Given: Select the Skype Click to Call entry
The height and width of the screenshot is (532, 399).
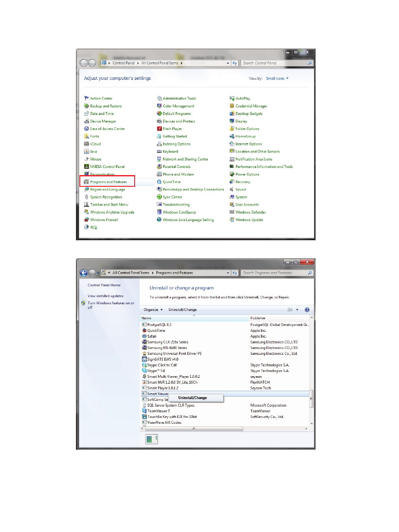Looking at the screenshot, I should [162, 365].
